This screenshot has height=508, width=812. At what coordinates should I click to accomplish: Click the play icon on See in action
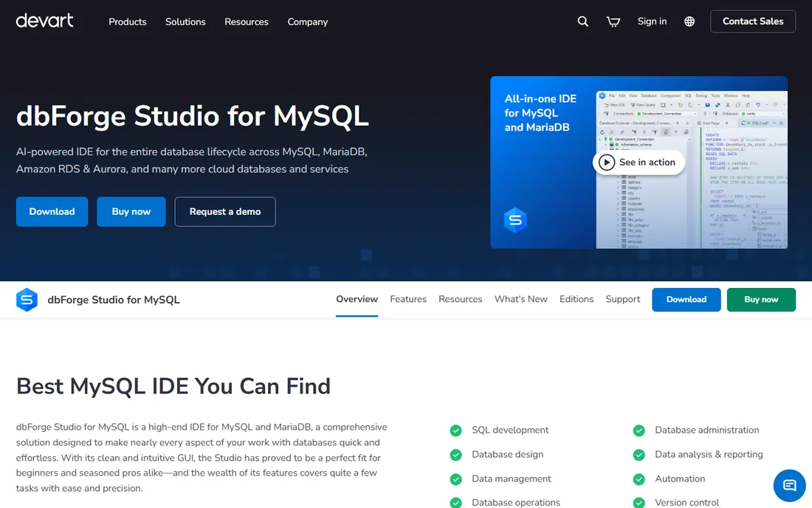point(606,162)
